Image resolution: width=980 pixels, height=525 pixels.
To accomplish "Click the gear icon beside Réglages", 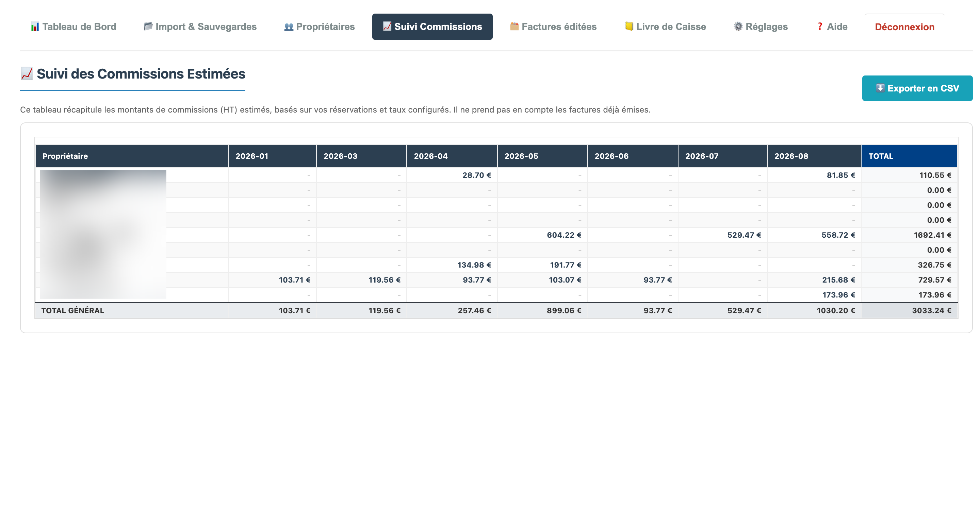I will 738,26.
